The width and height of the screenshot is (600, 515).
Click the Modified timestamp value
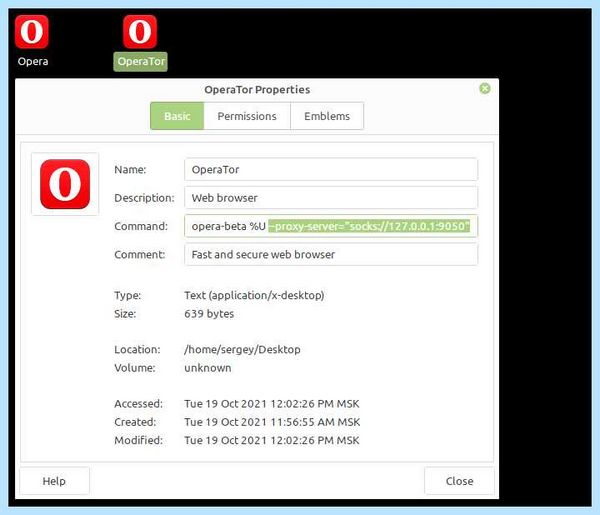(272, 440)
